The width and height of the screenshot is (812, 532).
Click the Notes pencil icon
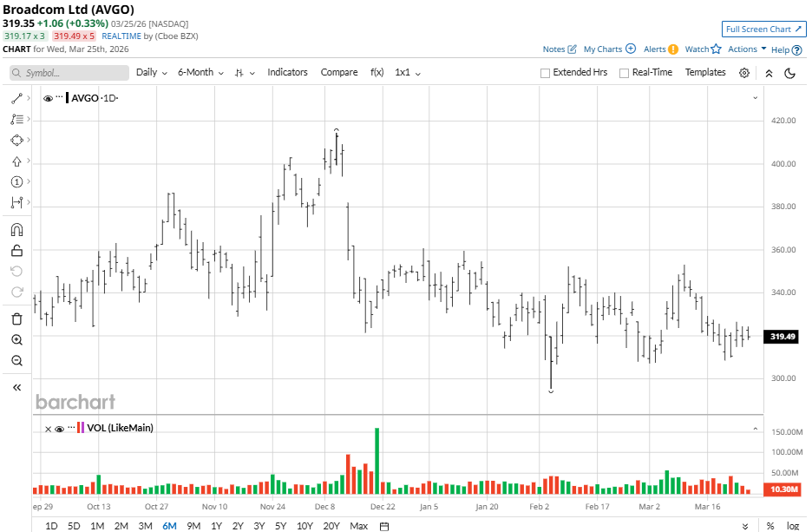pyautogui.click(x=572, y=49)
